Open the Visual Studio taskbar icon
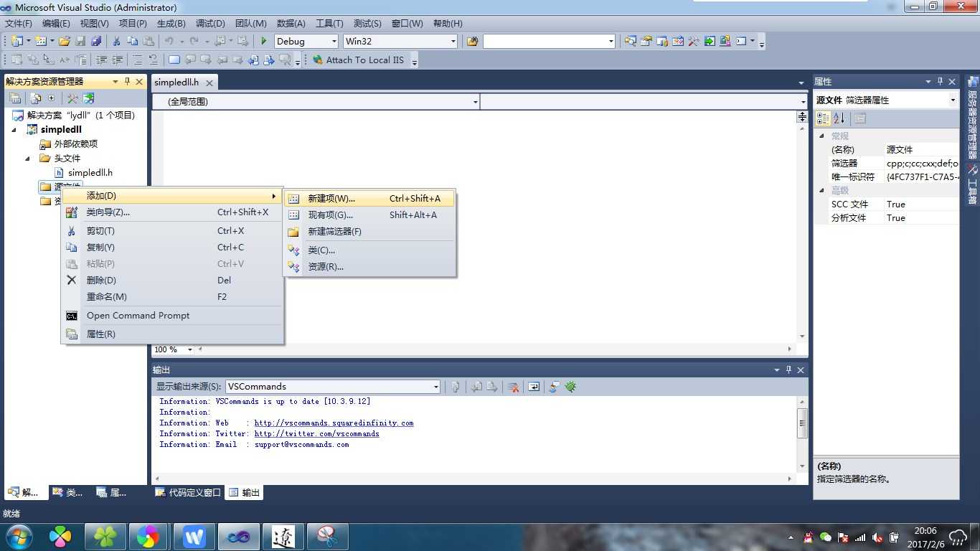The width and height of the screenshot is (980, 551). coord(239,537)
